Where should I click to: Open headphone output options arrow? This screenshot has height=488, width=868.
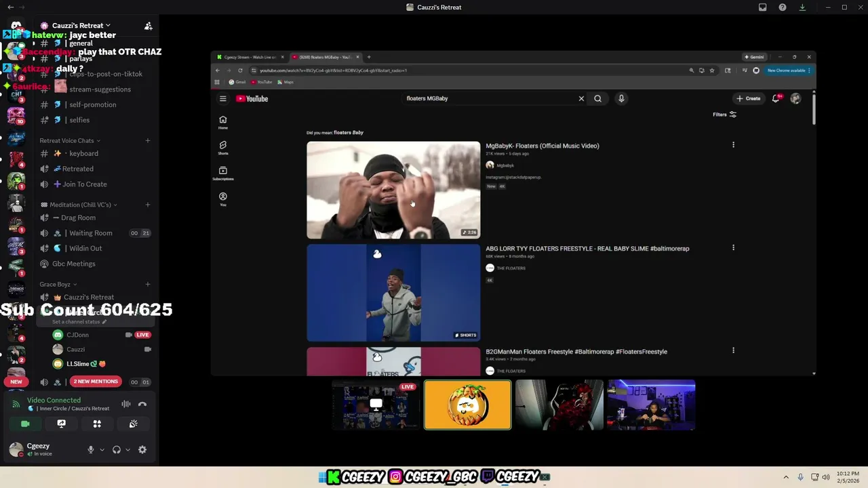click(127, 449)
